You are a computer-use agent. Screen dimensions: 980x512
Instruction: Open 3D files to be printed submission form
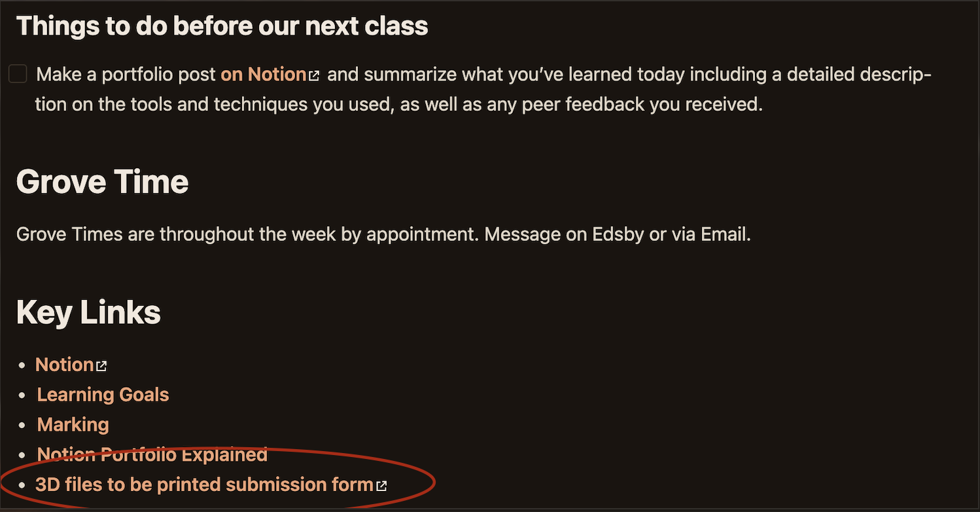click(204, 485)
